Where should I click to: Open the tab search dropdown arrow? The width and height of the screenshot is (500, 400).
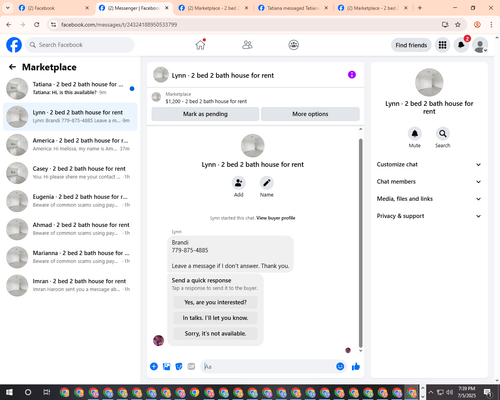click(7, 8)
